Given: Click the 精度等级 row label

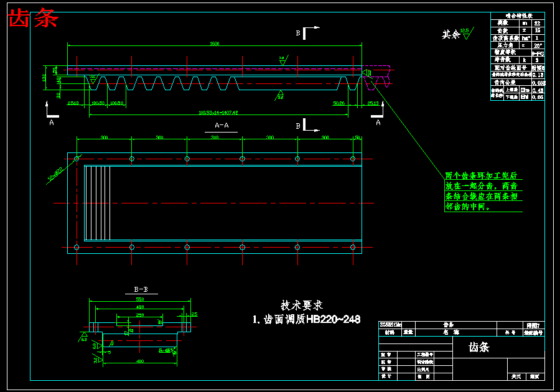Looking at the screenshot, I should (505, 52).
